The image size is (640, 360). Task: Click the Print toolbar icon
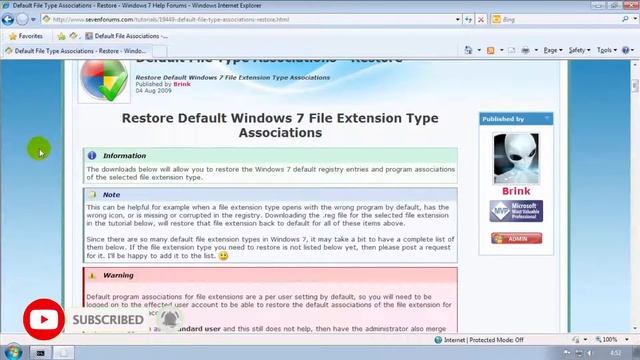click(525, 50)
